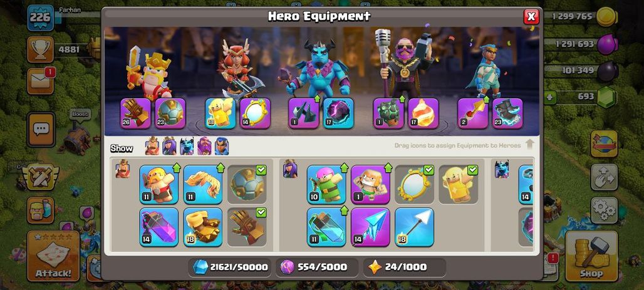Toggle Archer Queen filter in Show row

[169, 146]
